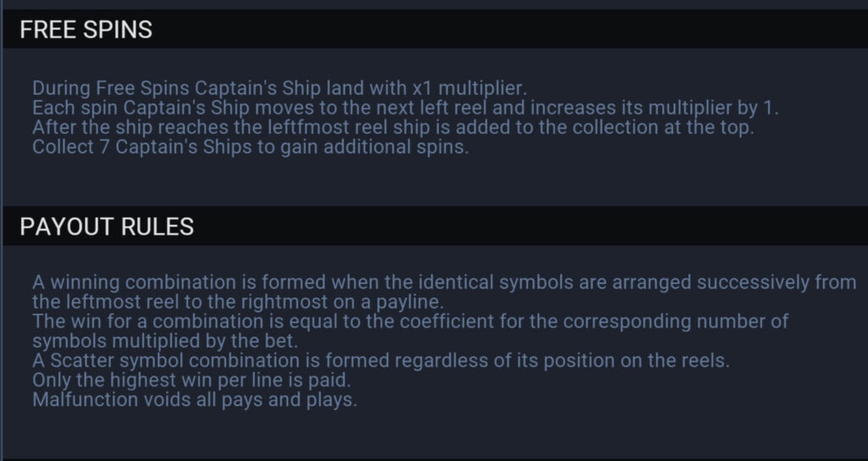Click the empty area below the Payout Rules text
The height and width of the screenshot is (461, 868).
[x=435, y=435]
